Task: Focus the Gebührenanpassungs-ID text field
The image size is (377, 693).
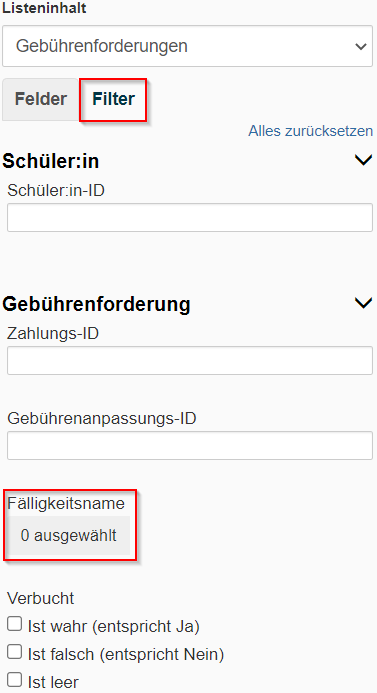Action: click(190, 446)
